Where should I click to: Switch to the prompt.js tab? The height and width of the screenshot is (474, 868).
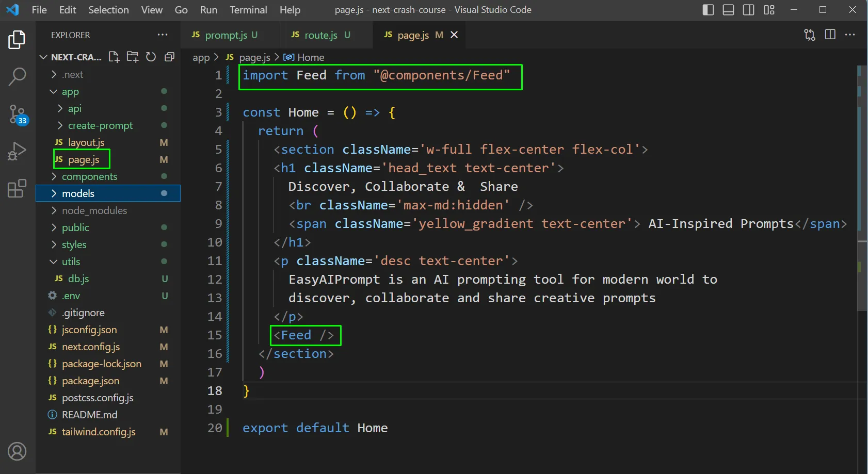click(230, 35)
